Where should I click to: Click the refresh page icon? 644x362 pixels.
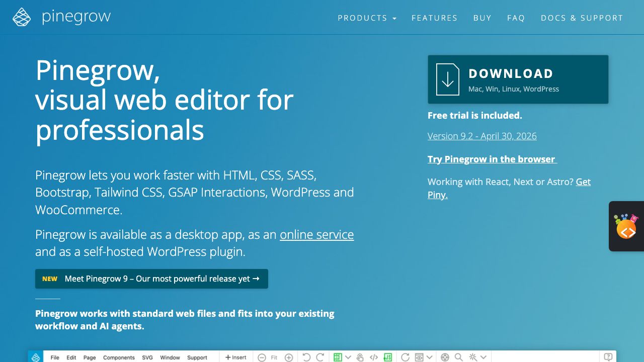405,357
